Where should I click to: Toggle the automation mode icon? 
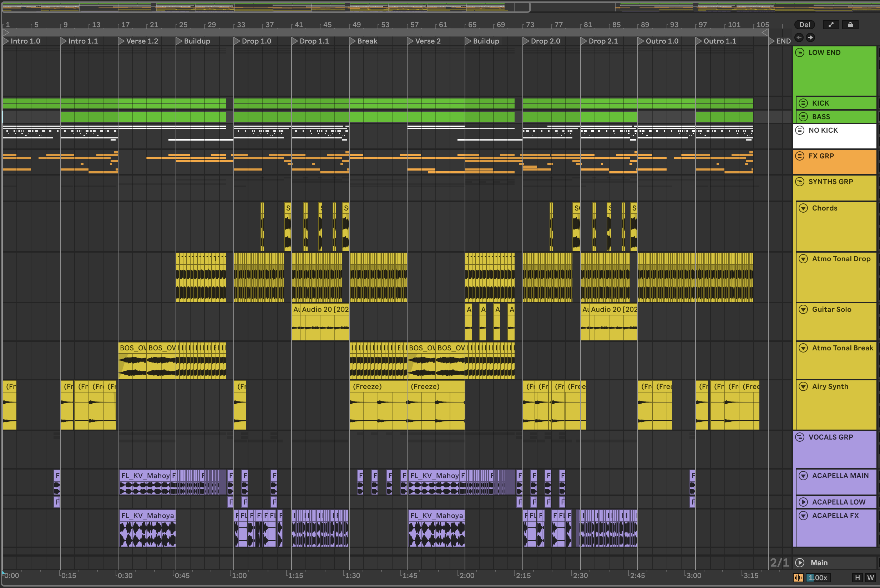click(831, 25)
